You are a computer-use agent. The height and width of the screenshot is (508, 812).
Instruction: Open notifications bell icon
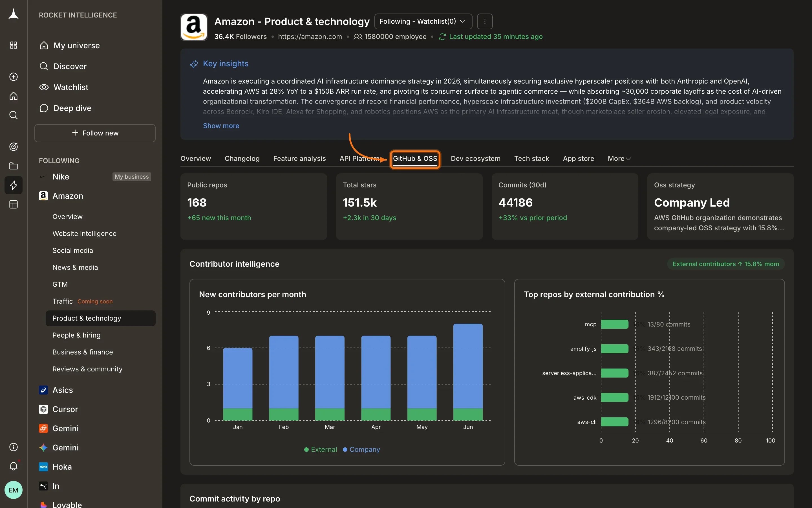pos(14,466)
